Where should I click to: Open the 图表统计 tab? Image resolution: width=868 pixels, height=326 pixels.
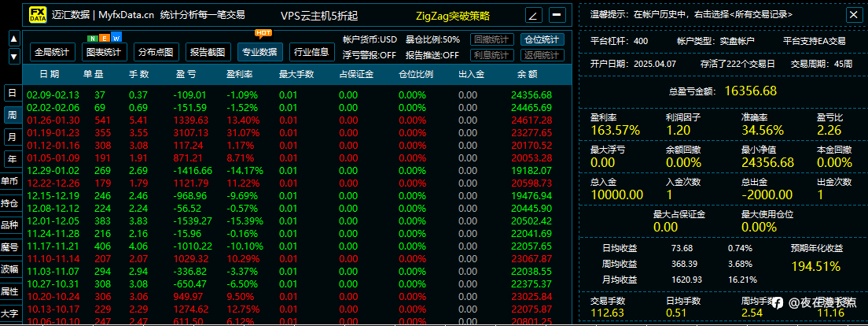pos(104,52)
